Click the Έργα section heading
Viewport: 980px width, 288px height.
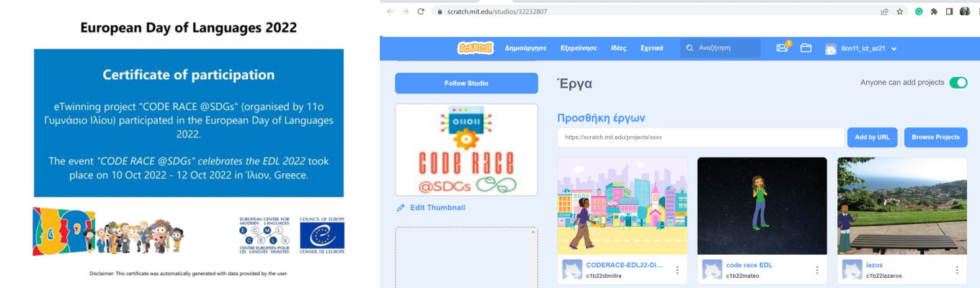575,84
